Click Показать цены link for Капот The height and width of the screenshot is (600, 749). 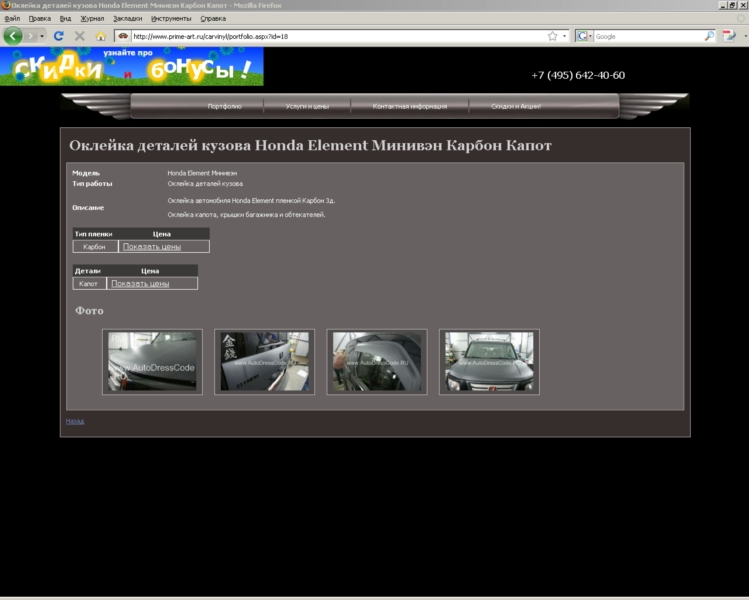click(x=140, y=283)
